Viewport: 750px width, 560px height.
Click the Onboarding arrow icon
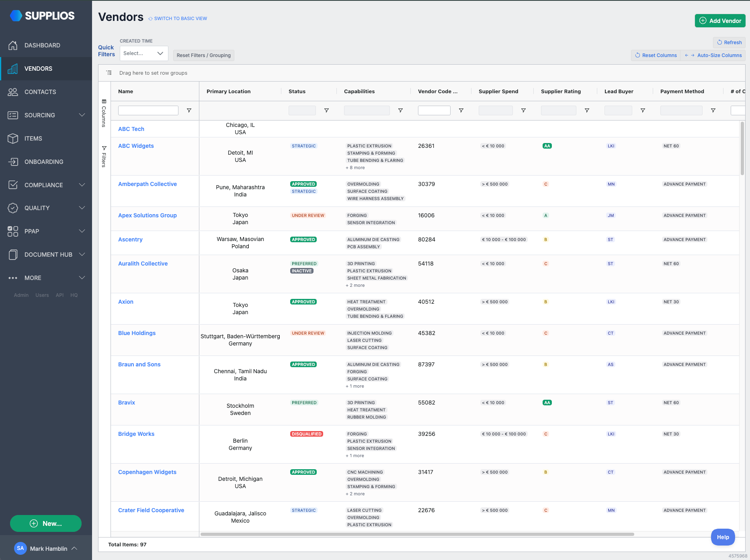(x=13, y=162)
